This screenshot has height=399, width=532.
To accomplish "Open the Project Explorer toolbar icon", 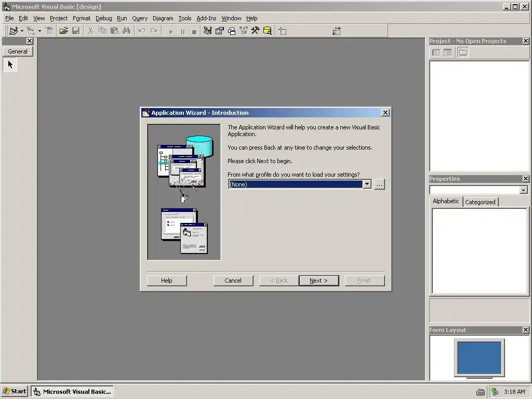I will click(208, 31).
